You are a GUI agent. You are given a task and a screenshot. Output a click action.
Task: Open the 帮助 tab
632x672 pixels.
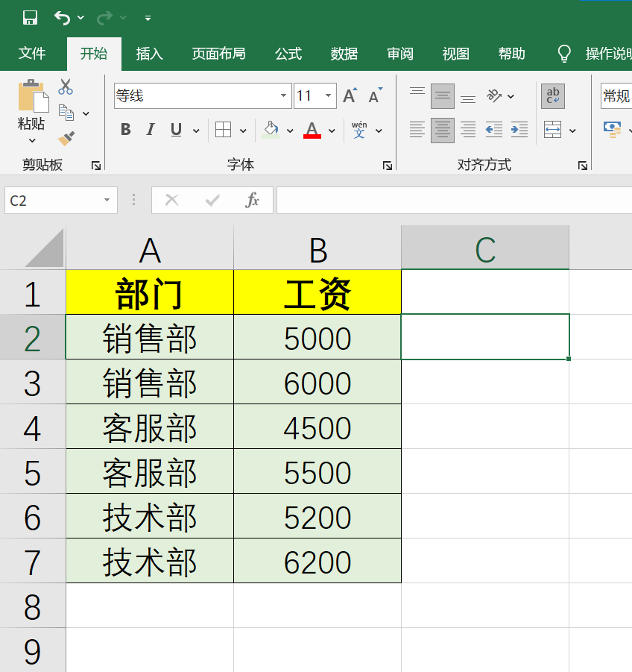pyautogui.click(x=511, y=54)
